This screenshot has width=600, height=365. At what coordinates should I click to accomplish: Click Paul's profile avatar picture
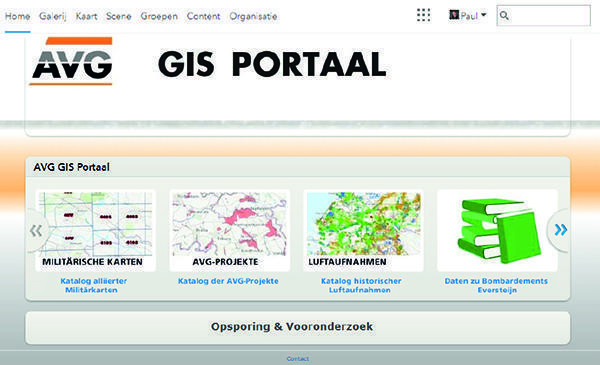click(x=454, y=15)
